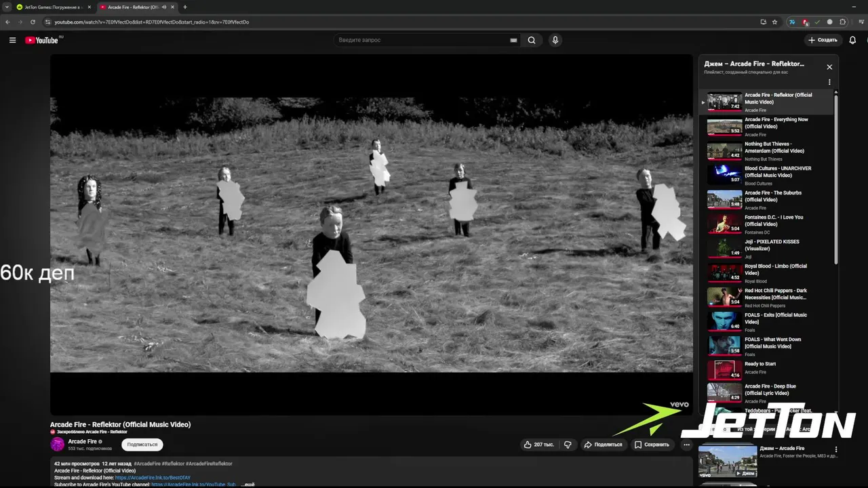The height and width of the screenshot is (488, 868).
Task: Click the Создать create button
Action: coord(823,40)
